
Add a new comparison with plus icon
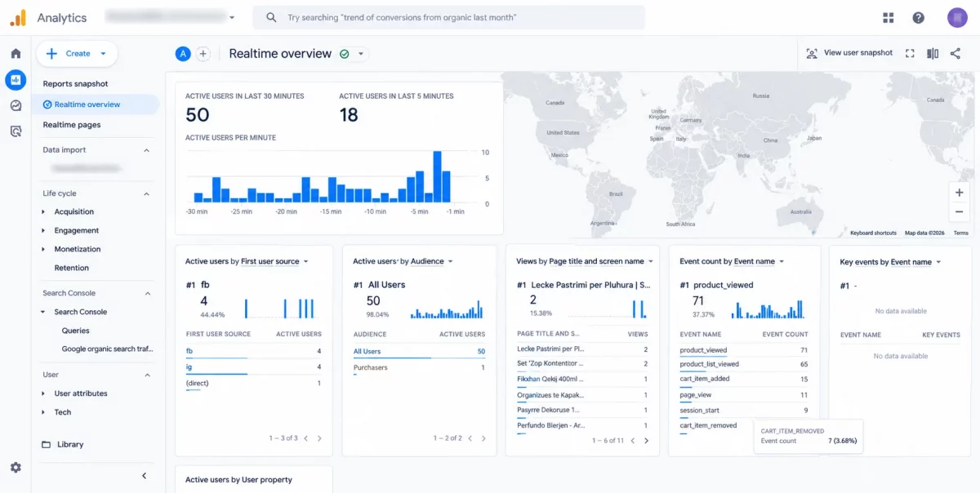pyautogui.click(x=203, y=54)
